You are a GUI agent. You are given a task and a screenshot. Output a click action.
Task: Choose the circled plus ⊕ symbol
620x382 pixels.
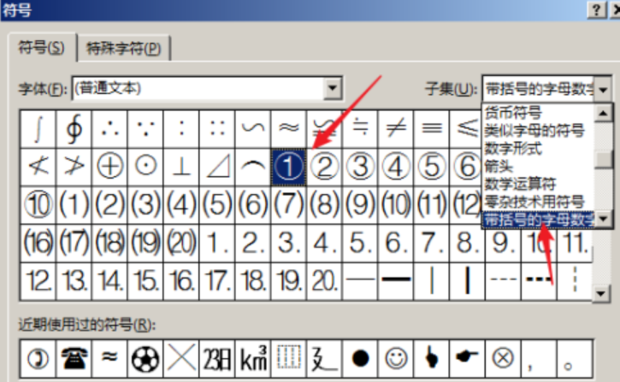[x=110, y=166]
